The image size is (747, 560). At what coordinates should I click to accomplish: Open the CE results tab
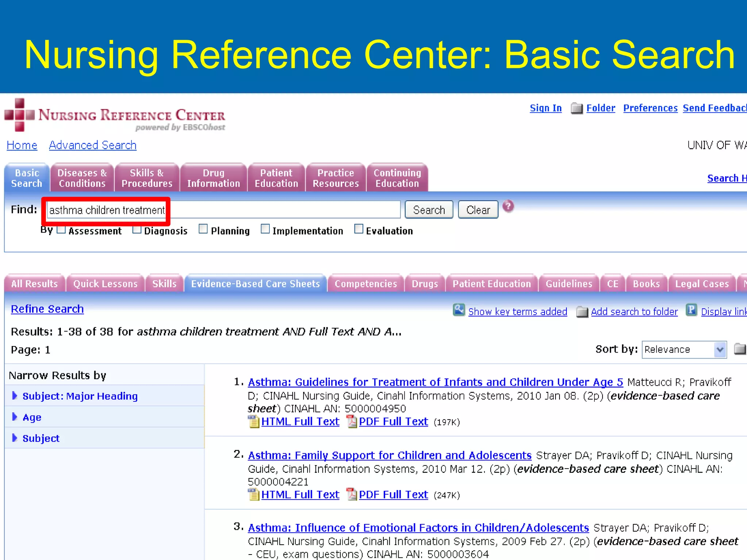[x=613, y=284]
